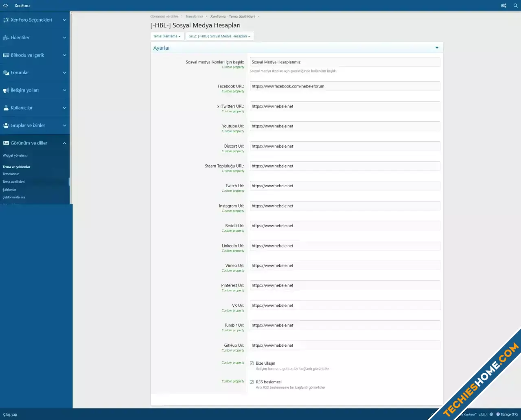This screenshot has height=420, width=521.
Task: Expand the İletişim yolları chevron
Action: coord(64,90)
